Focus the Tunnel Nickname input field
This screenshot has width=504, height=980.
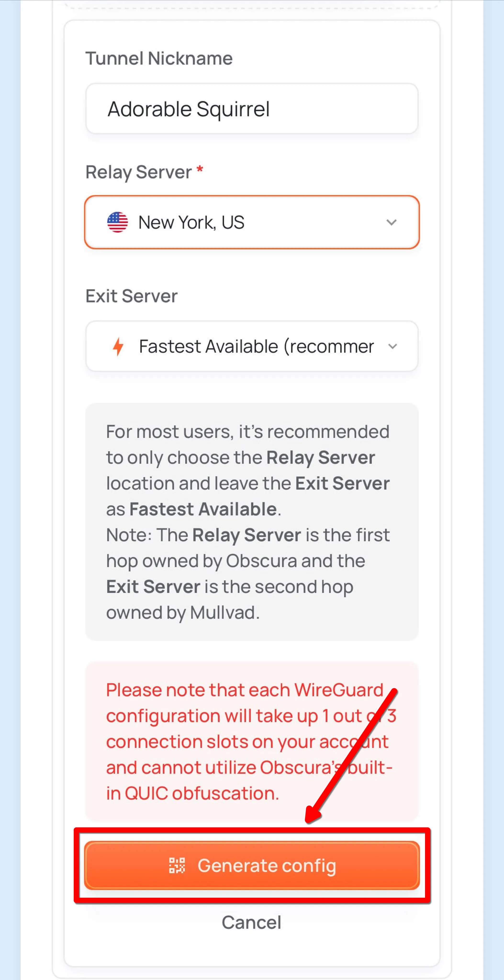(252, 109)
